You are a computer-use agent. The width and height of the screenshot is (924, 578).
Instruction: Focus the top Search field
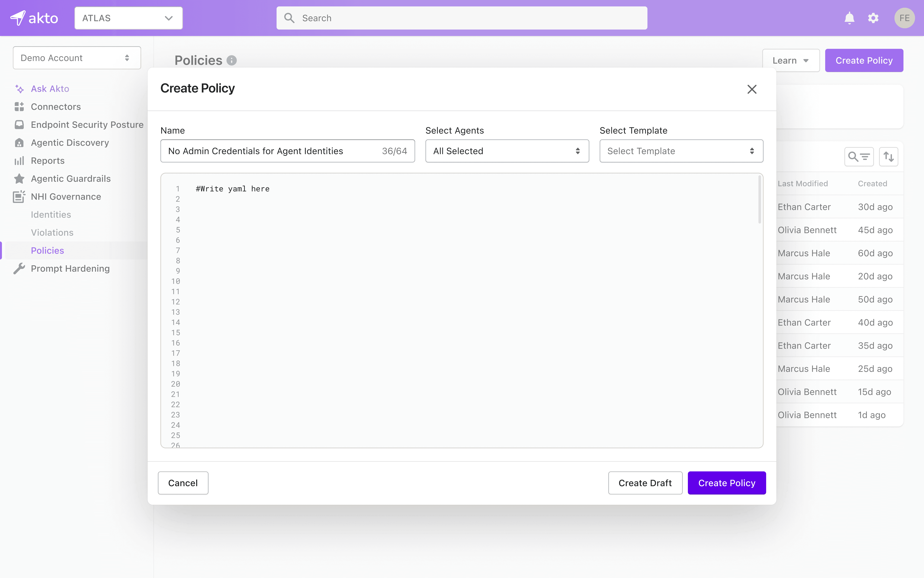click(x=462, y=18)
